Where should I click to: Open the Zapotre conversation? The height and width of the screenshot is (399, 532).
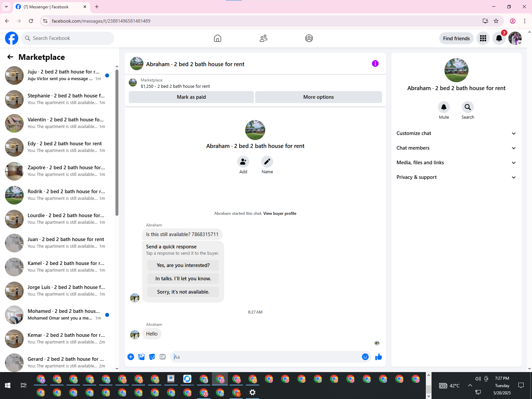[x=57, y=171]
